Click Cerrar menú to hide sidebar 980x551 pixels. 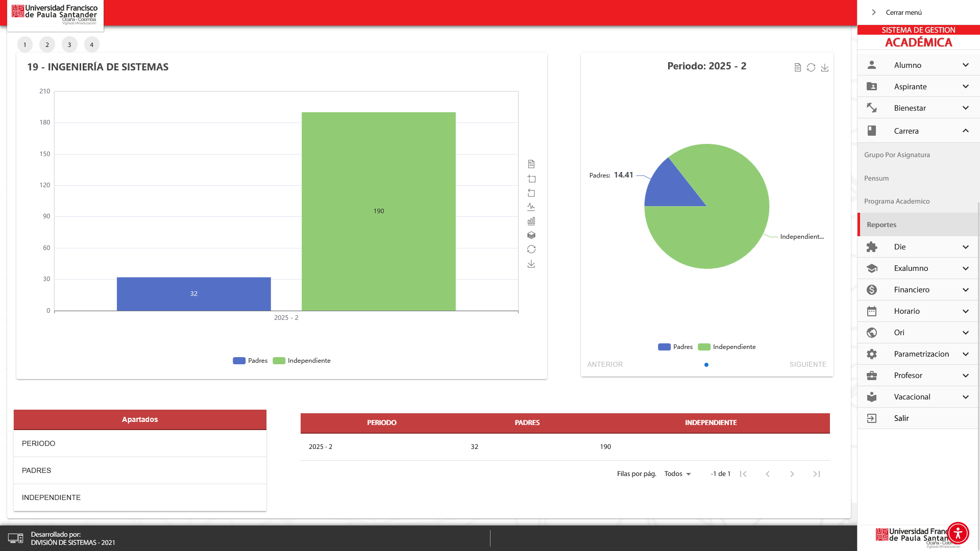[x=902, y=12]
